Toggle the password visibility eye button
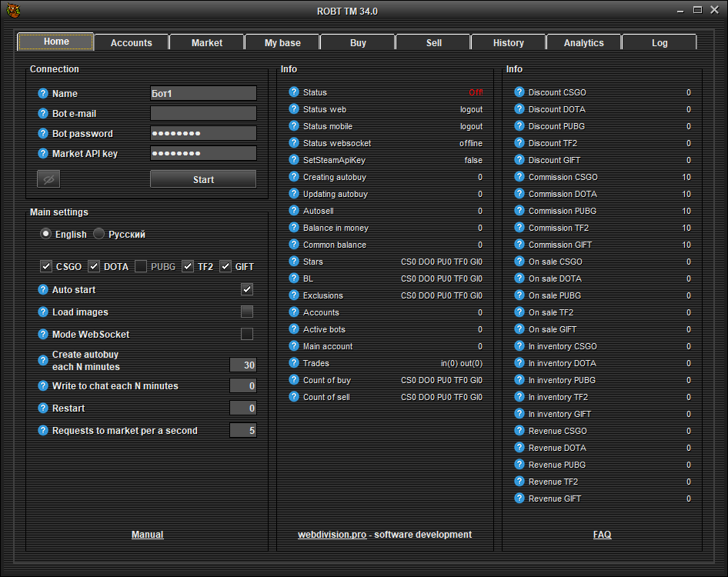The width and height of the screenshot is (728, 577). pyautogui.click(x=48, y=179)
